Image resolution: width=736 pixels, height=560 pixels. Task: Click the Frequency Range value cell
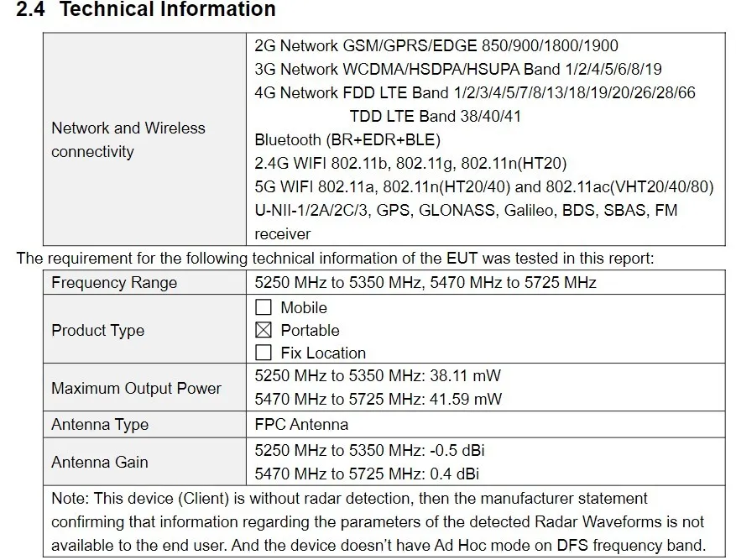[x=425, y=283]
